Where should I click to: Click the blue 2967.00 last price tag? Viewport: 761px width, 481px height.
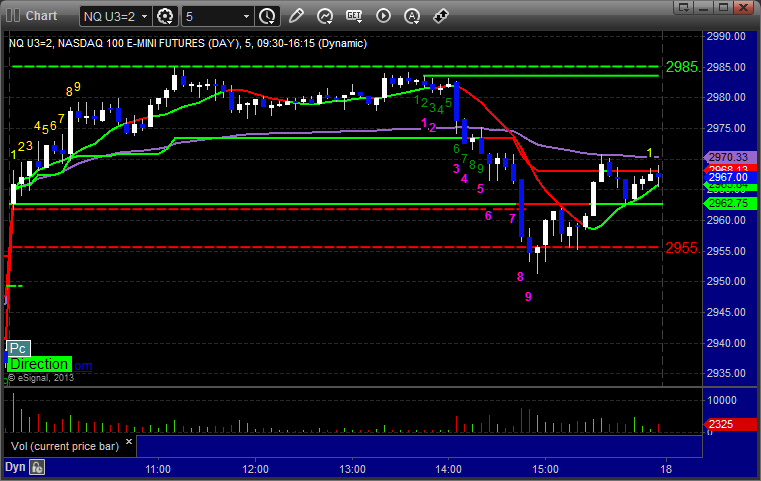(x=729, y=177)
